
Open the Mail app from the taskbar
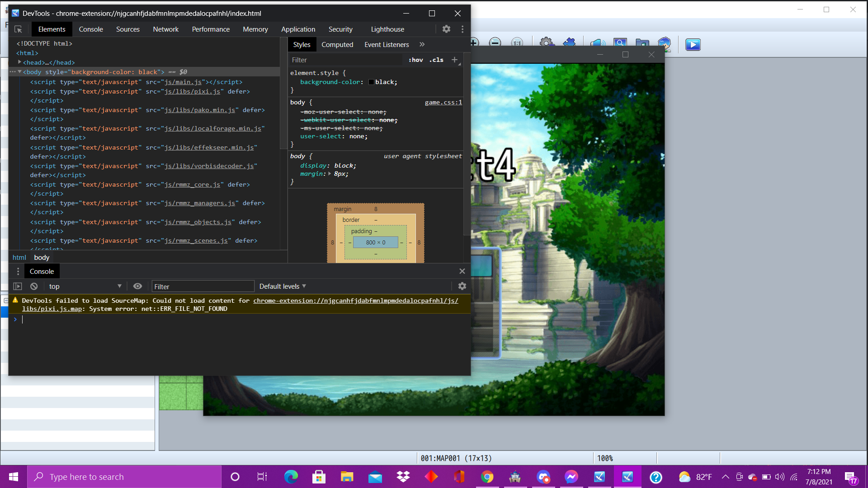[375, 477]
